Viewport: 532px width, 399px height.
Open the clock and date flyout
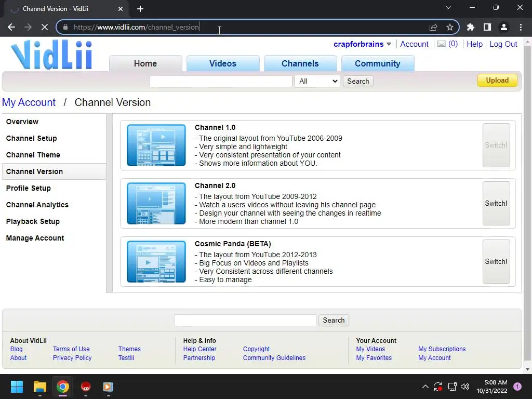pos(492,387)
